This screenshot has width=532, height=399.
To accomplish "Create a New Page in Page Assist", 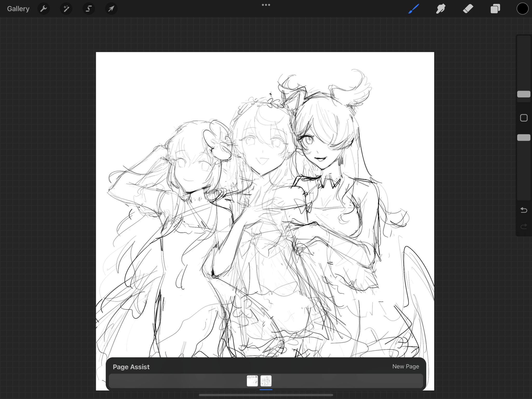I will coord(406,367).
